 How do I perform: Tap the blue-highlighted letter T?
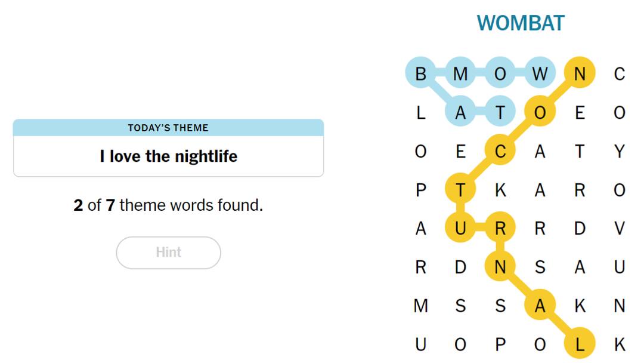500,113
